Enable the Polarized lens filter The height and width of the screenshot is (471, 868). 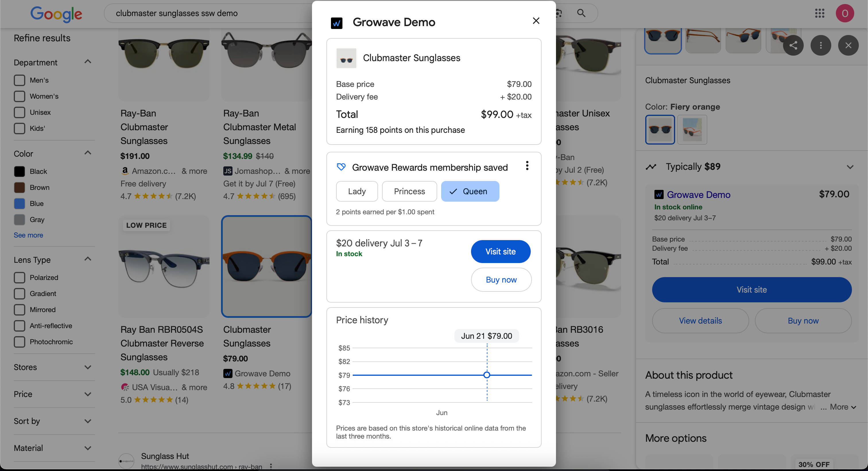20,277
